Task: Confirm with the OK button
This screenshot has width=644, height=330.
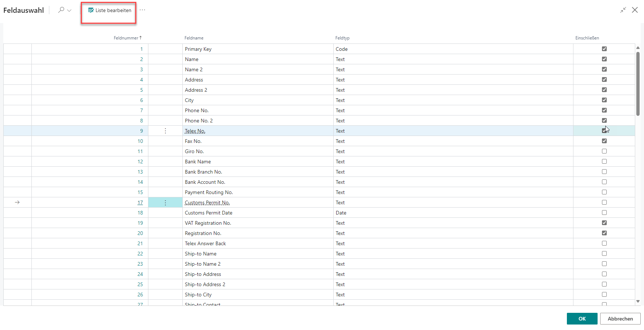Action: point(582,319)
